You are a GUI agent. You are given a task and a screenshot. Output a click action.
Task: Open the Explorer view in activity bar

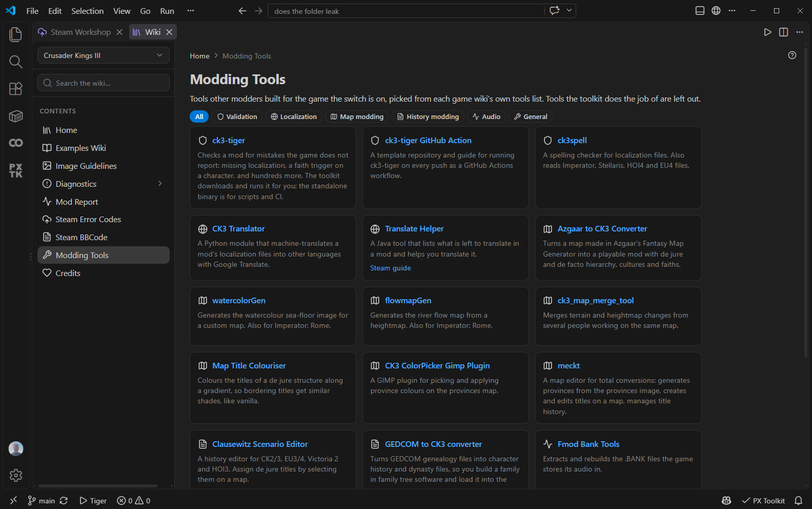(x=16, y=34)
